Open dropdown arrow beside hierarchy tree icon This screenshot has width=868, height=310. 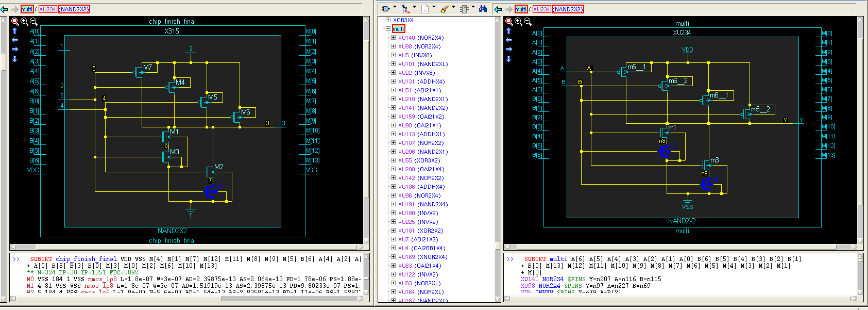pyautogui.click(x=414, y=7)
